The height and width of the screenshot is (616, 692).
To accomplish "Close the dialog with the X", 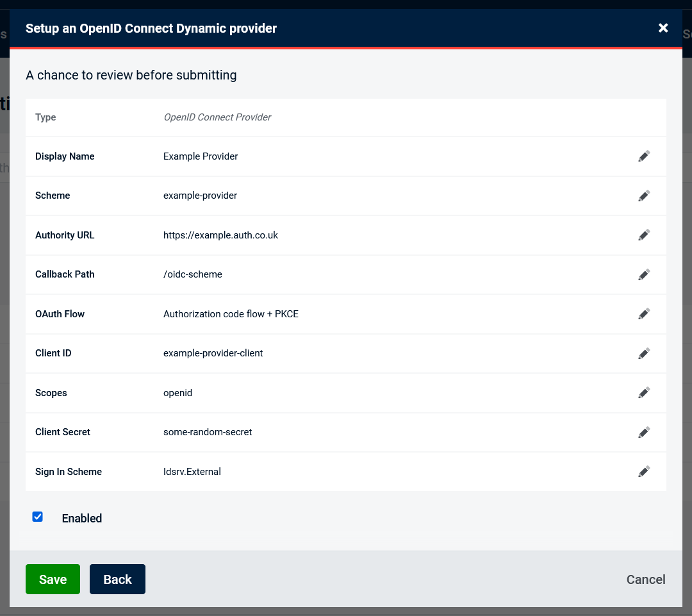I will (x=663, y=28).
